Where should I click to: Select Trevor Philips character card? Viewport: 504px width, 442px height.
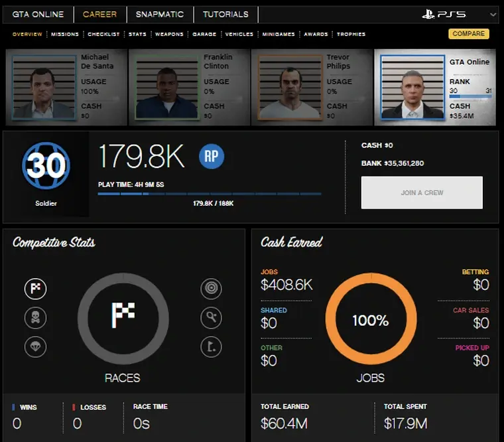pyautogui.click(x=312, y=87)
